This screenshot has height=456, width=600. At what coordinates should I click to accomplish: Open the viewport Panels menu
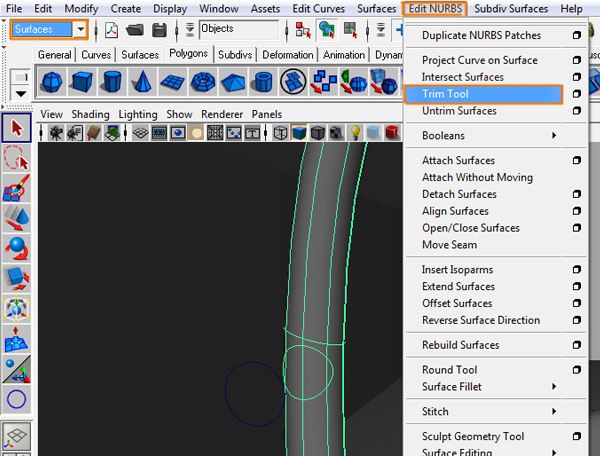click(x=267, y=114)
